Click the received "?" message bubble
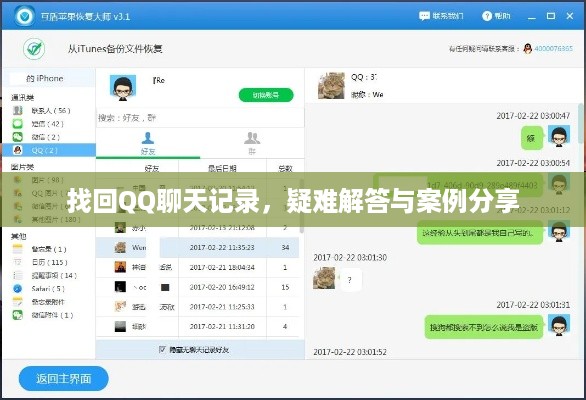This screenshot has width=586, height=400. (x=350, y=280)
